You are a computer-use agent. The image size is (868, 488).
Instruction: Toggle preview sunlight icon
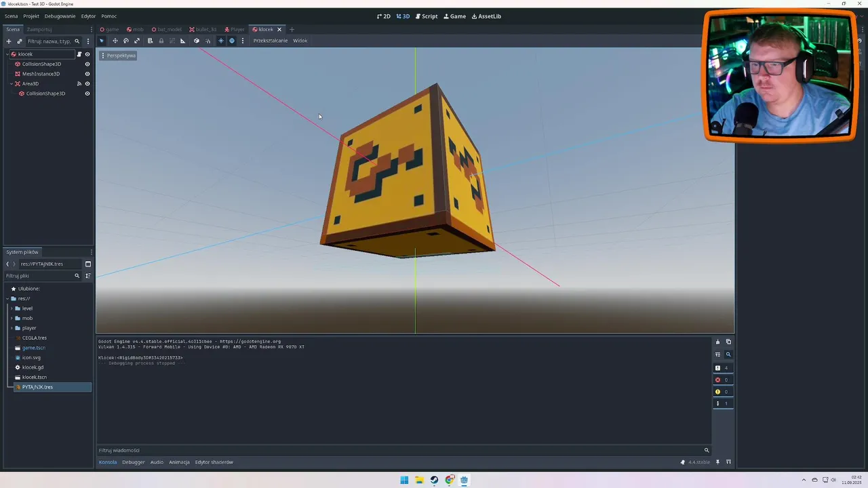[220, 41]
